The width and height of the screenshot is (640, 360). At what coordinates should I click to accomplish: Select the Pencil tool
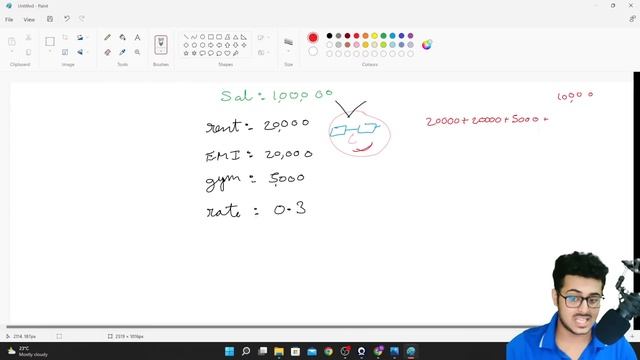click(x=107, y=38)
